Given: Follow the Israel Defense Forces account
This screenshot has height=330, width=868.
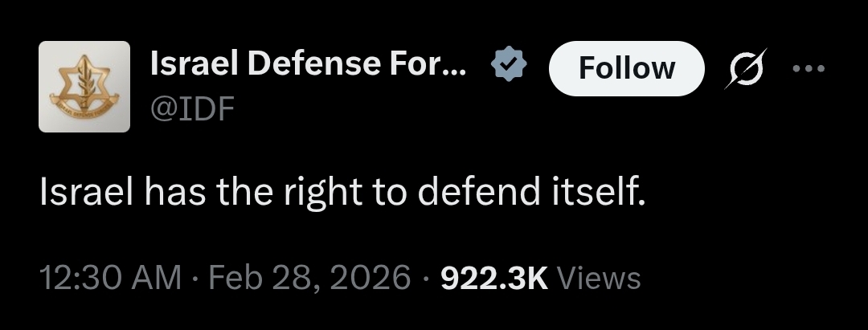Looking at the screenshot, I should pyautogui.click(x=627, y=68).
